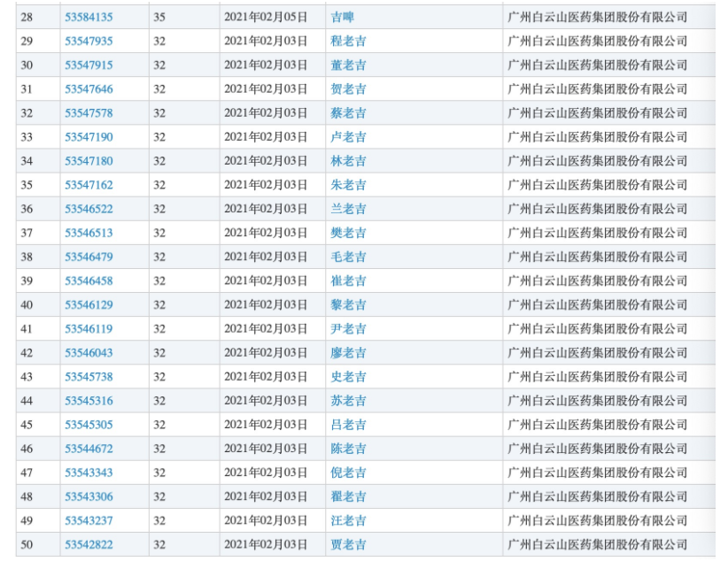Click the applicant name in row 50
The image size is (728, 561).
[597, 544]
